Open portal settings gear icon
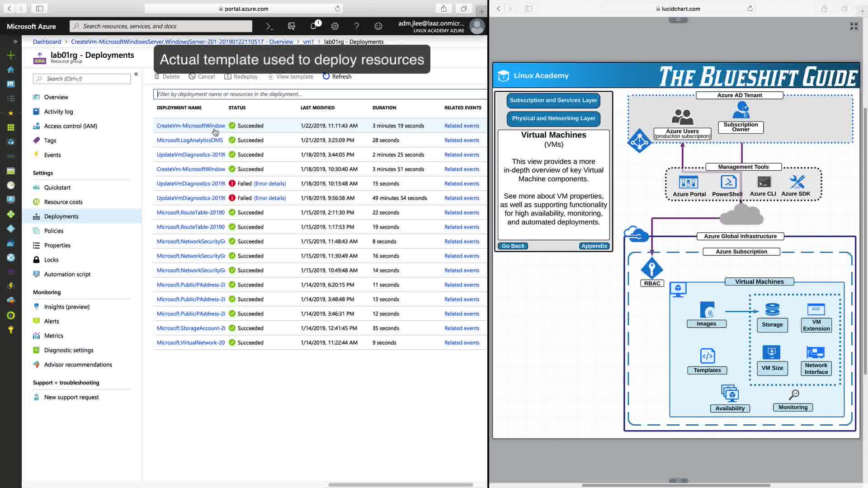Viewport: 868px width, 488px height. [335, 26]
